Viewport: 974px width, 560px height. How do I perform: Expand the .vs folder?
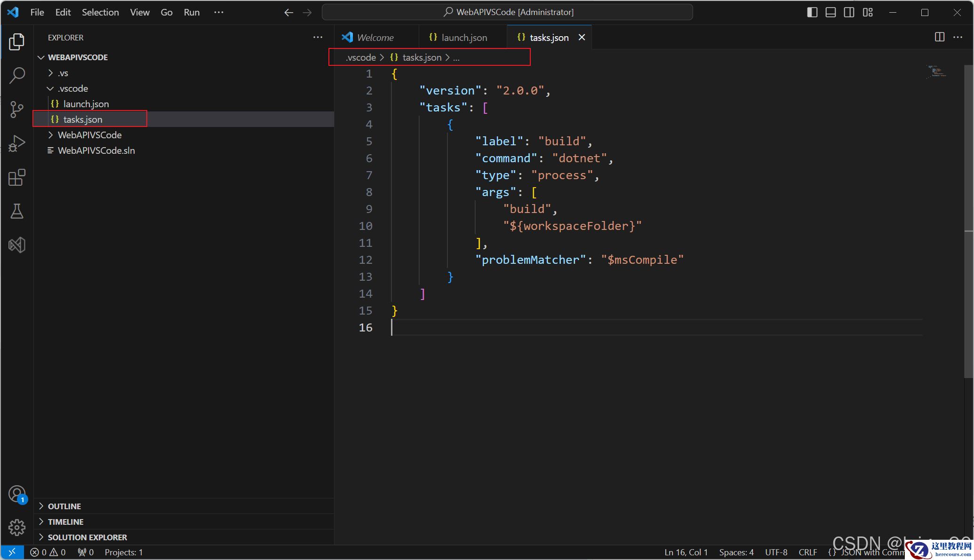coord(63,73)
